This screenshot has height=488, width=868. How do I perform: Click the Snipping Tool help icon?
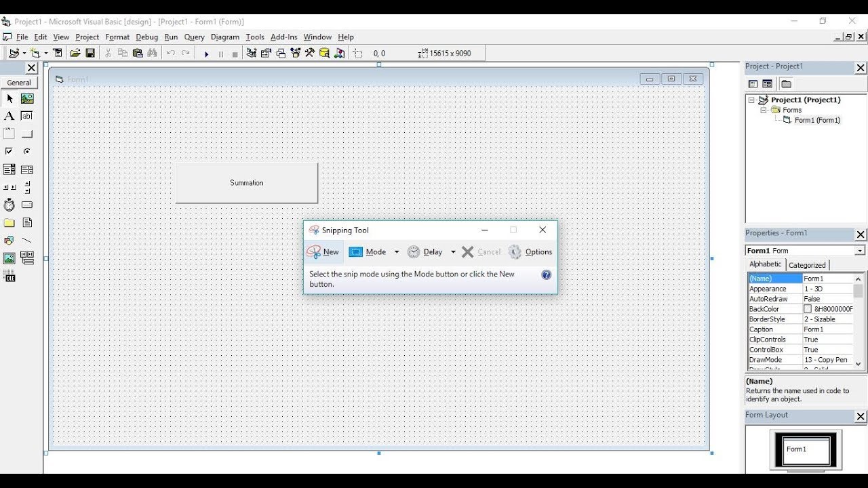547,274
